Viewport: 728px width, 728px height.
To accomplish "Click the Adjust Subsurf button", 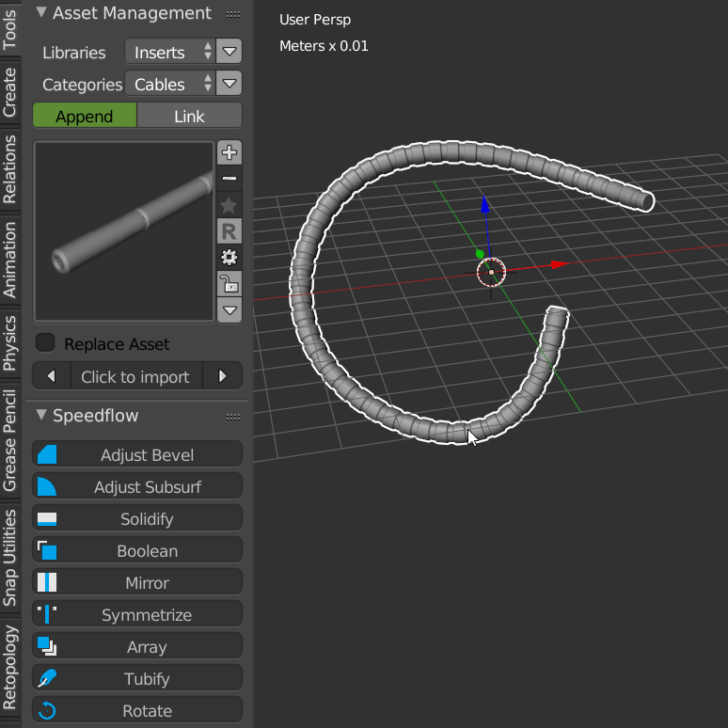I will 137,486.
